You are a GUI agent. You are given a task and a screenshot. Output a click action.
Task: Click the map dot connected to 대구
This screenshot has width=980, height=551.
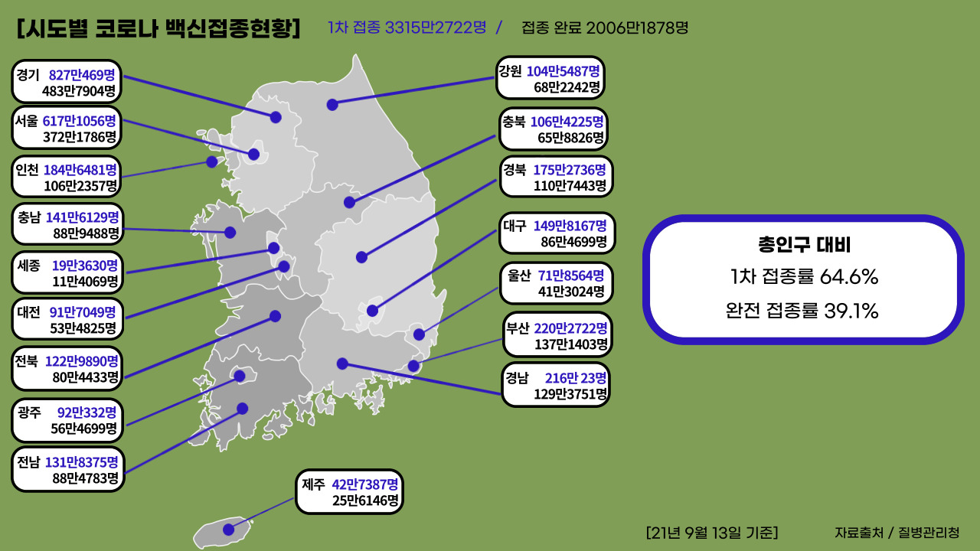372,311
